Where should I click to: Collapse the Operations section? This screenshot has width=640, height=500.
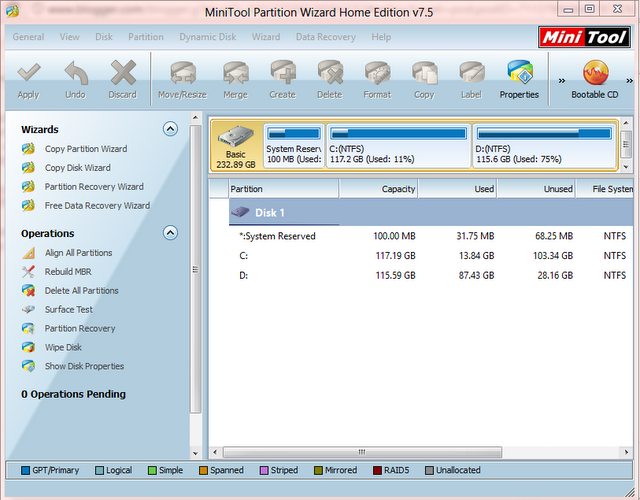(170, 233)
